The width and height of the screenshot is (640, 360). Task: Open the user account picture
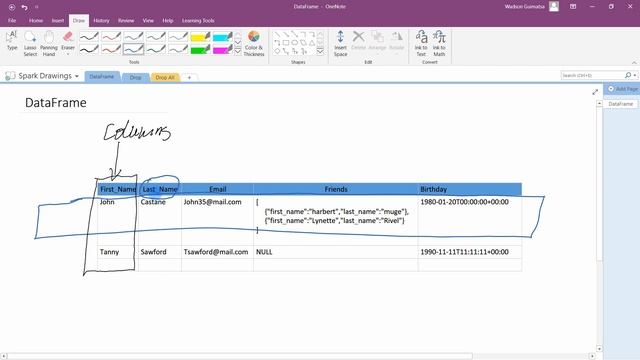554,6
